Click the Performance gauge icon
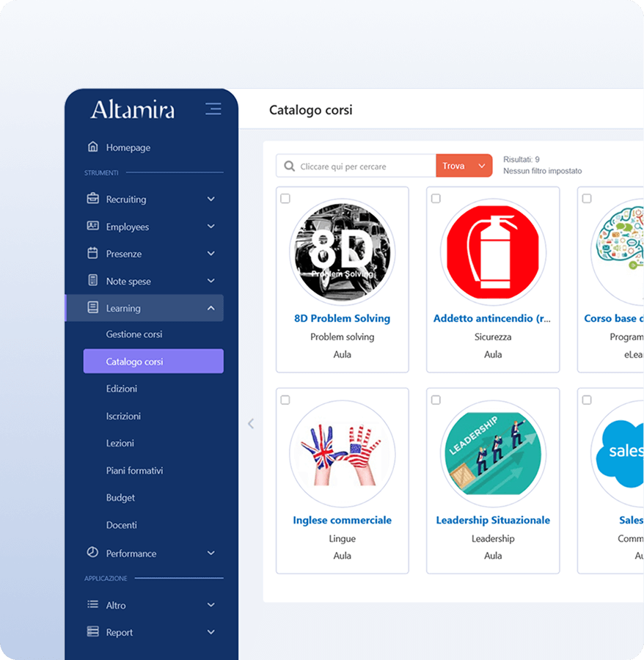Screen dimensions: 644x660 pyautogui.click(x=93, y=553)
